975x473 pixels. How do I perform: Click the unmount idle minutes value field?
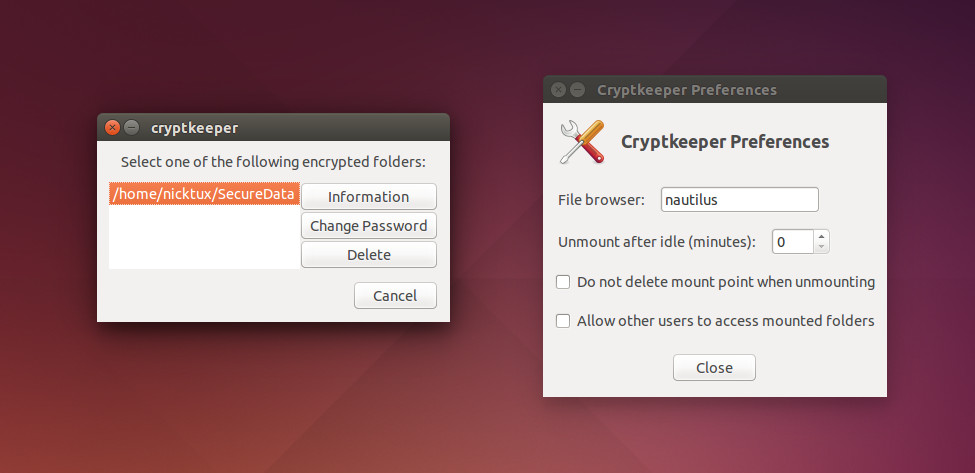pyautogui.click(x=792, y=241)
